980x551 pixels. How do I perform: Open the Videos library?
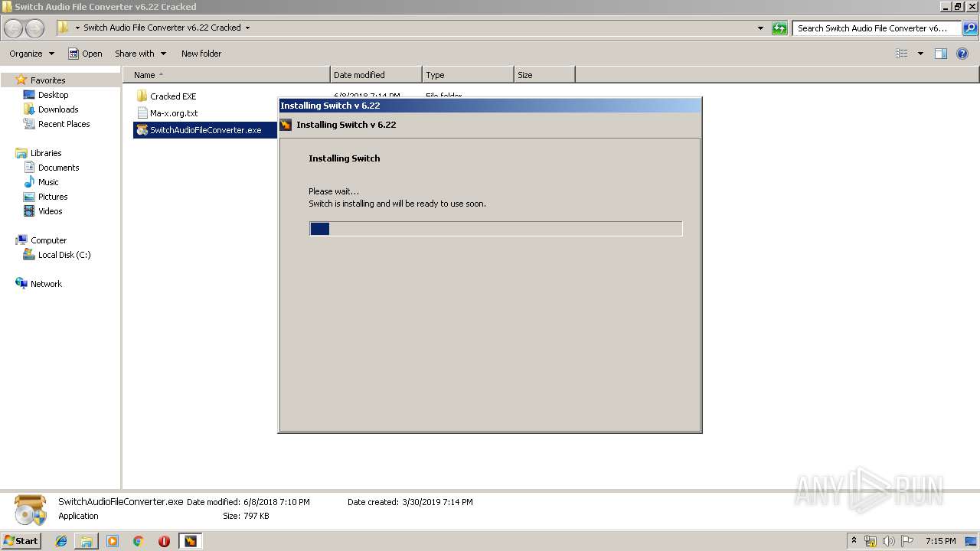click(x=50, y=211)
